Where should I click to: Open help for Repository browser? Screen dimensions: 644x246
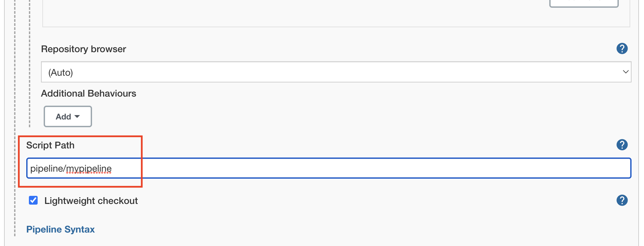coord(622,48)
